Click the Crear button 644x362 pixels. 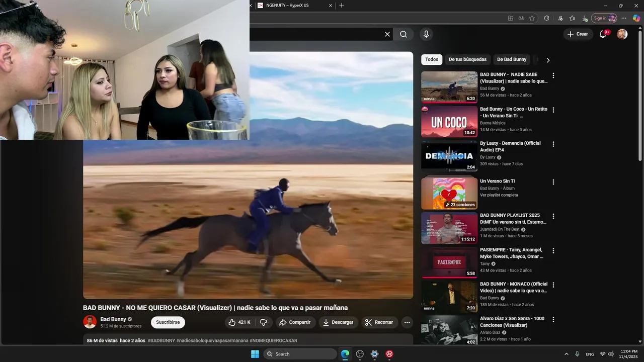577,34
